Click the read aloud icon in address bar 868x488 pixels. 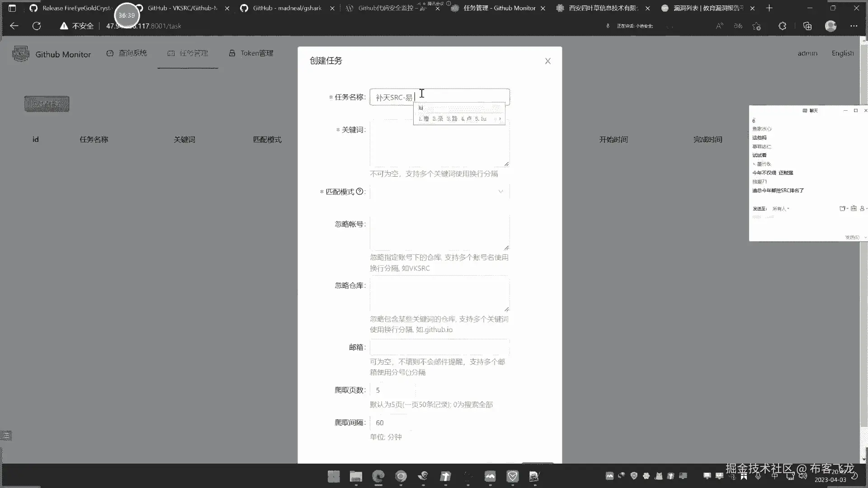(719, 26)
